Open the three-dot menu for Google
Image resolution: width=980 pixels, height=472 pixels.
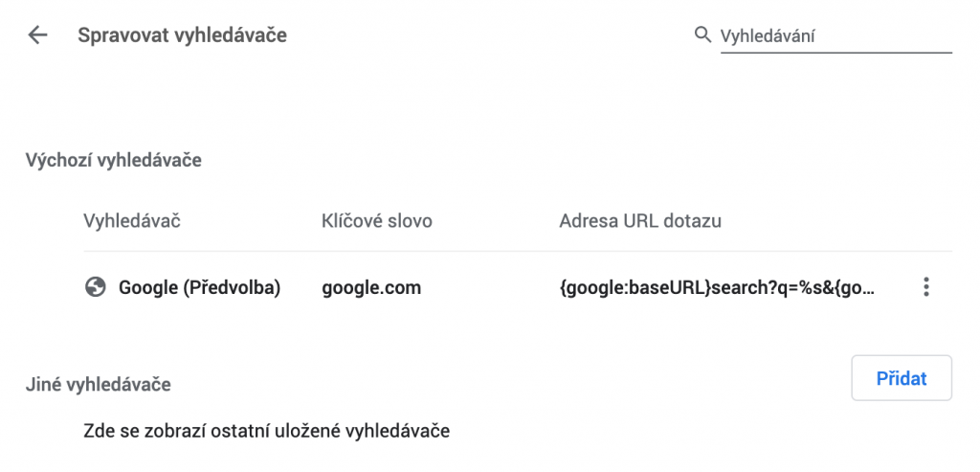[x=926, y=287]
